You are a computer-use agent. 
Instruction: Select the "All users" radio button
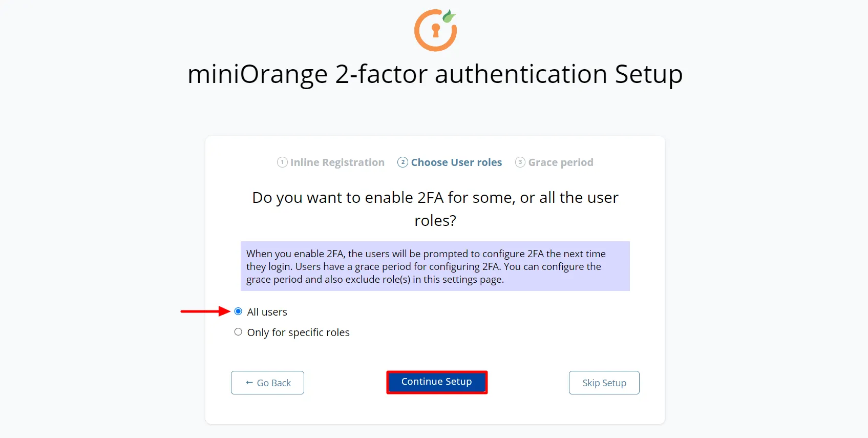pyautogui.click(x=238, y=310)
